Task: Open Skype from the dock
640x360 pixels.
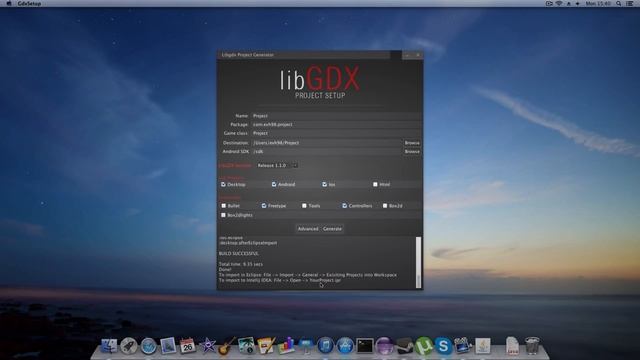Action: point(443,346)
